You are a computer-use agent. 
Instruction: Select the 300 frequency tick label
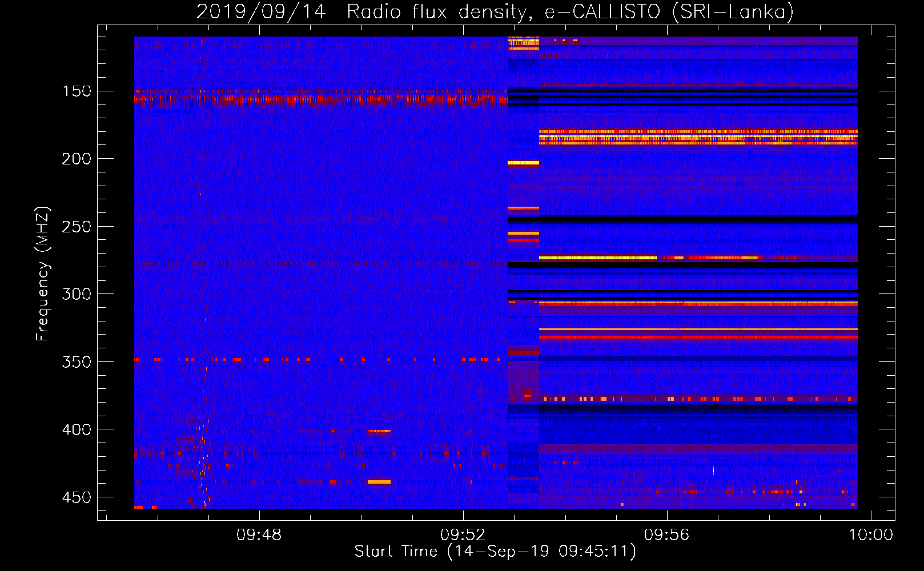(x=77, y=294)
